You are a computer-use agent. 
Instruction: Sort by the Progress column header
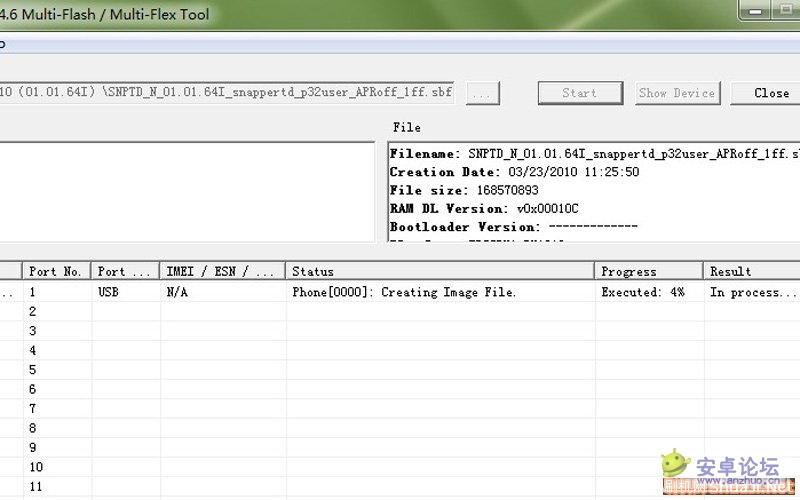648,271
